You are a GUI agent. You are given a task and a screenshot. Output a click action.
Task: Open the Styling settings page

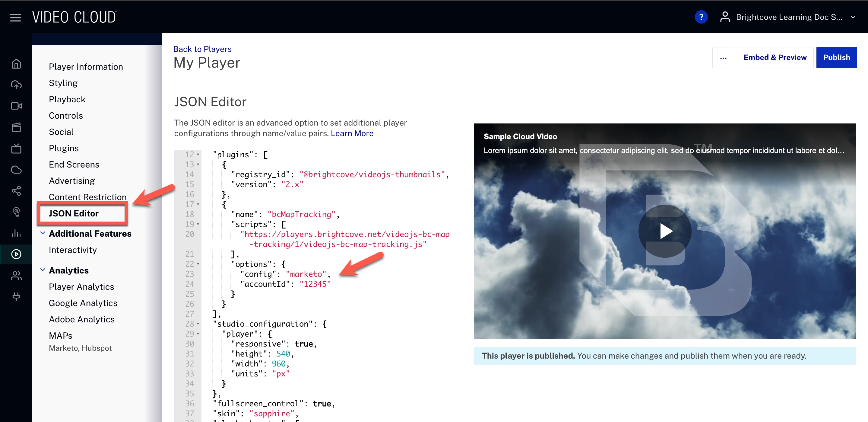(63, 83)
